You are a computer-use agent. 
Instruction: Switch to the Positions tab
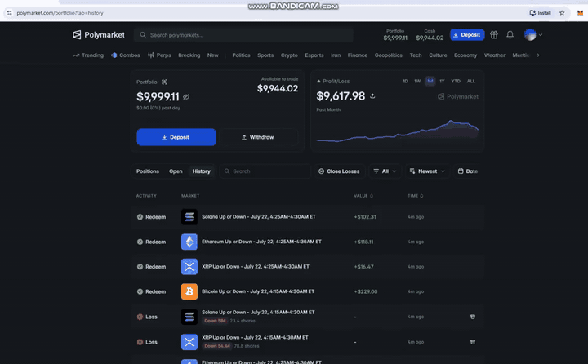tap(148, 171)
